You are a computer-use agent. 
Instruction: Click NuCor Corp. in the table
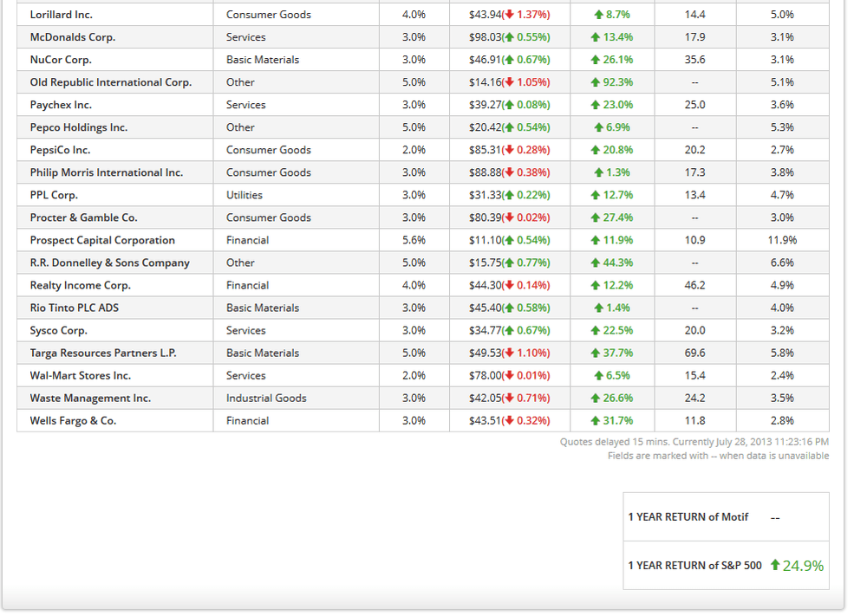pyautogui.click(x=61, y=60)
